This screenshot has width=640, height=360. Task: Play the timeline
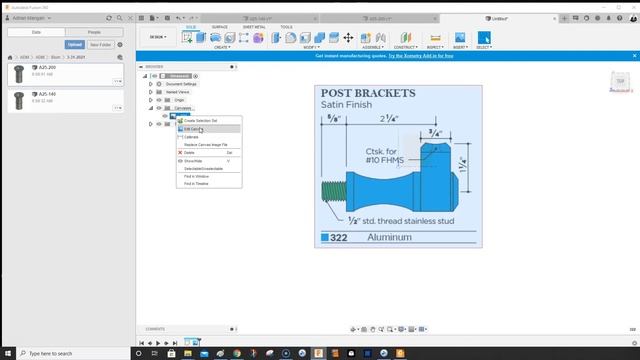(x=158, y=343)
